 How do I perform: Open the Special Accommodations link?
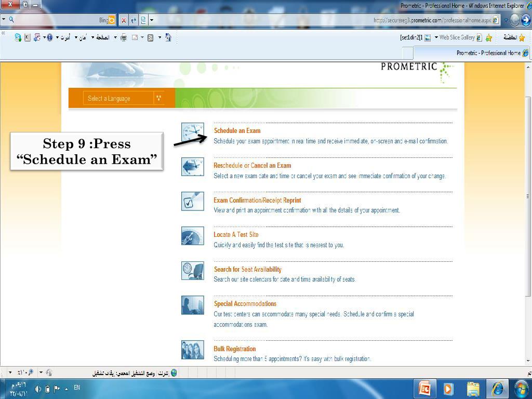[245, 303]
